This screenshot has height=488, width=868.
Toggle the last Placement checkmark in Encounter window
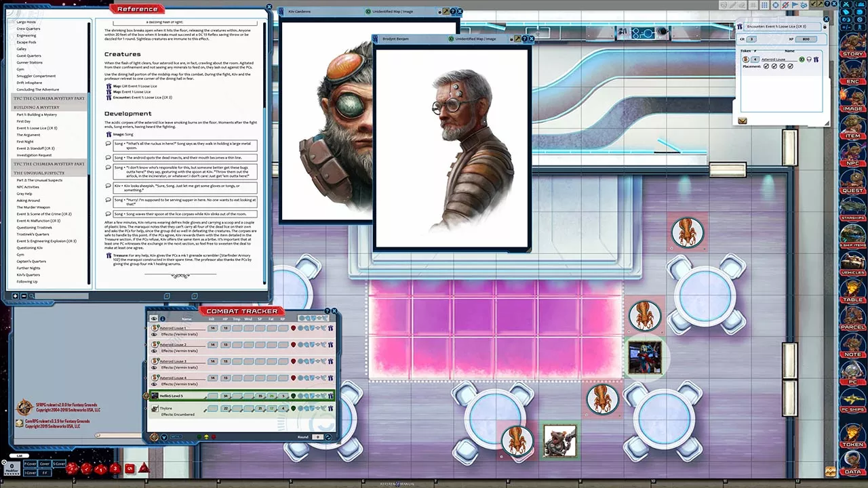click(791, 66)
